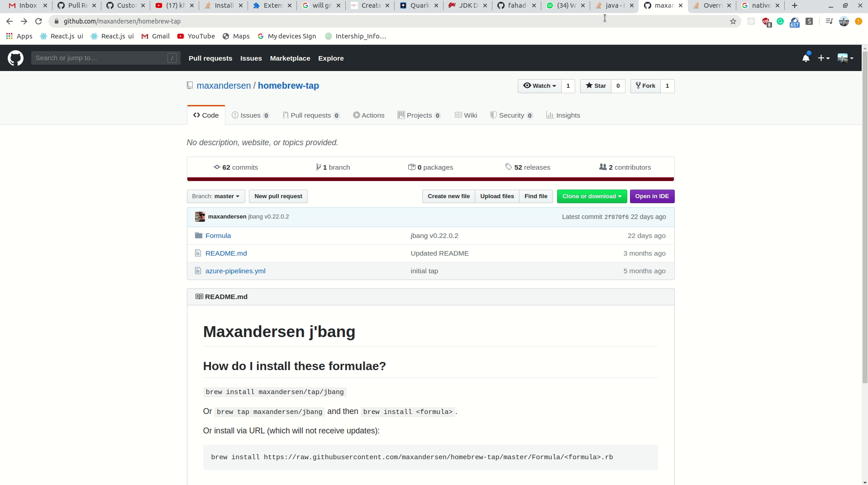Image resolution: width=868 pixels, height=485 pixels.
Task: Click Find file
Action: (536, 196)
